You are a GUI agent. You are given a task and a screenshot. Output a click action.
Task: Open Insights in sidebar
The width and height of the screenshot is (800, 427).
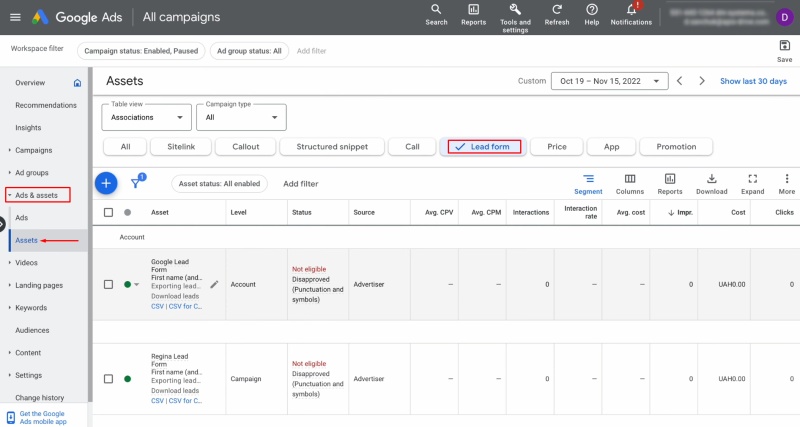pyautogui.click(x=28, y=128)
